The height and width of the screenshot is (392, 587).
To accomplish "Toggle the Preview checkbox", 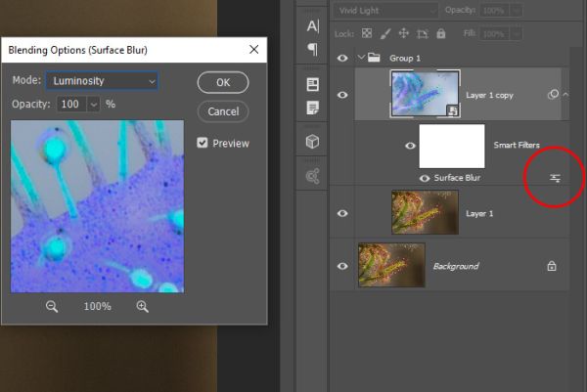I will 203,143.
